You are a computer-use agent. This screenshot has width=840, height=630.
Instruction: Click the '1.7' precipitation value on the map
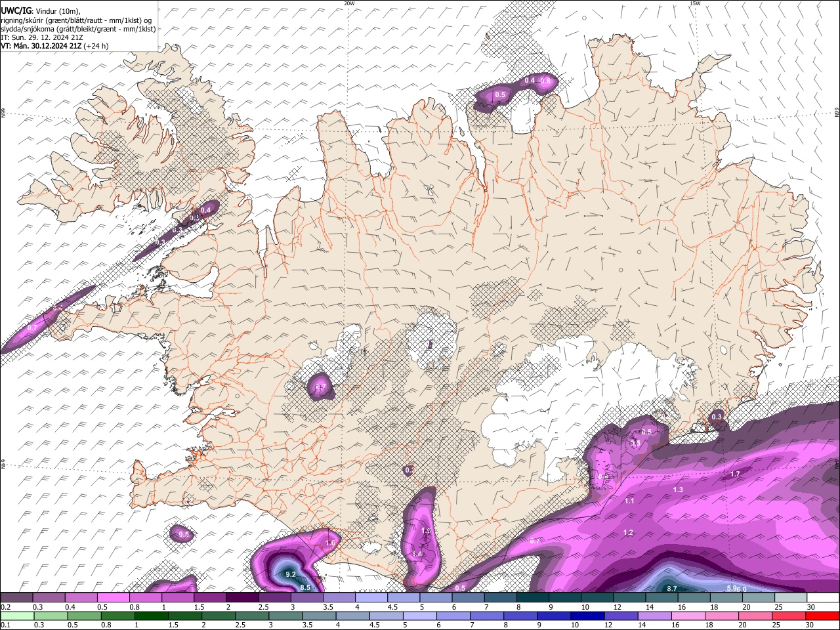(x=735, y=474)
